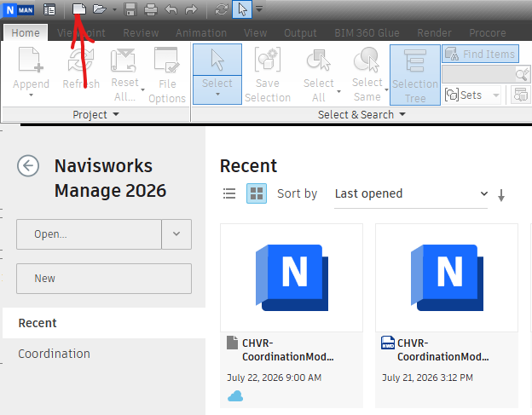Screen dimensions: 532x415
Task: Open File Options
Action: click(x=167, y=75)
